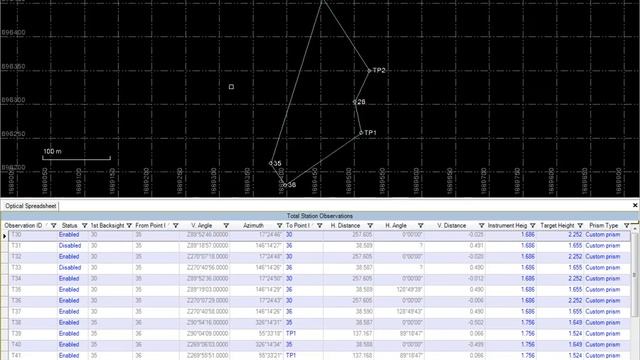The image size is (640, 360).
Task: Open the V. Distance column filter
Action: pos(482,226)
